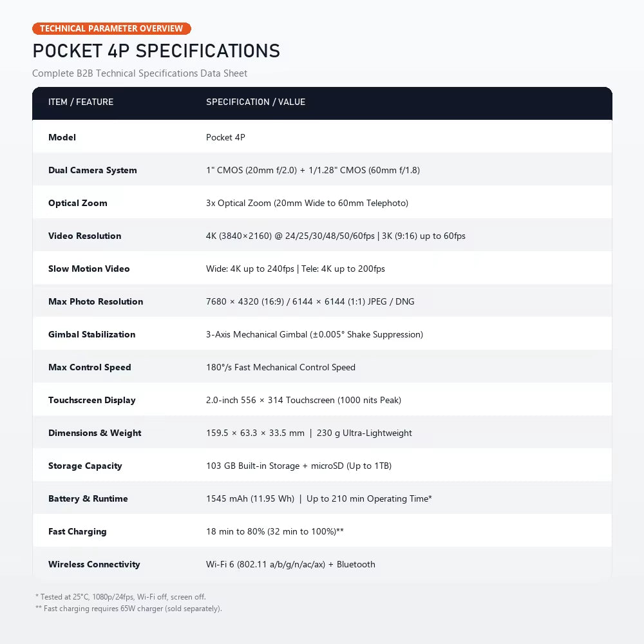Click the Fast Charging 18 min value
The width and height of the screenshot is (644, 644).
[x=275, y=531]
